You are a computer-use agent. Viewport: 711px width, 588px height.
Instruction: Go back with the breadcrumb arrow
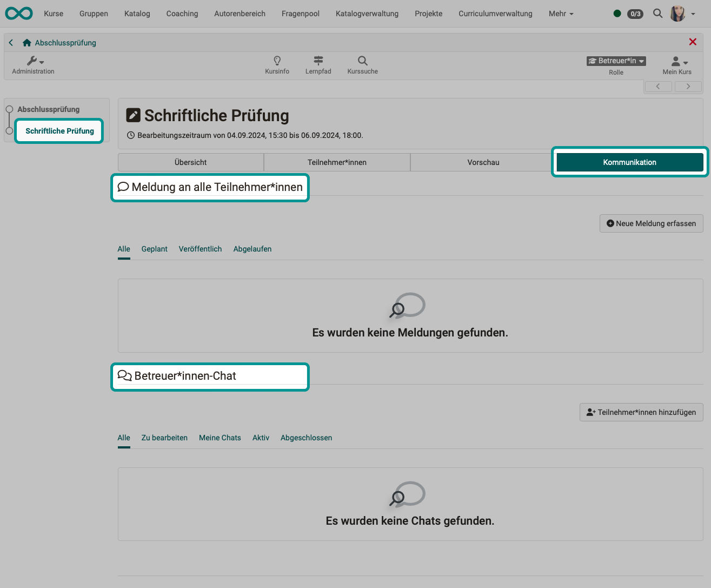pyautogui.click(x=11, y=43)
